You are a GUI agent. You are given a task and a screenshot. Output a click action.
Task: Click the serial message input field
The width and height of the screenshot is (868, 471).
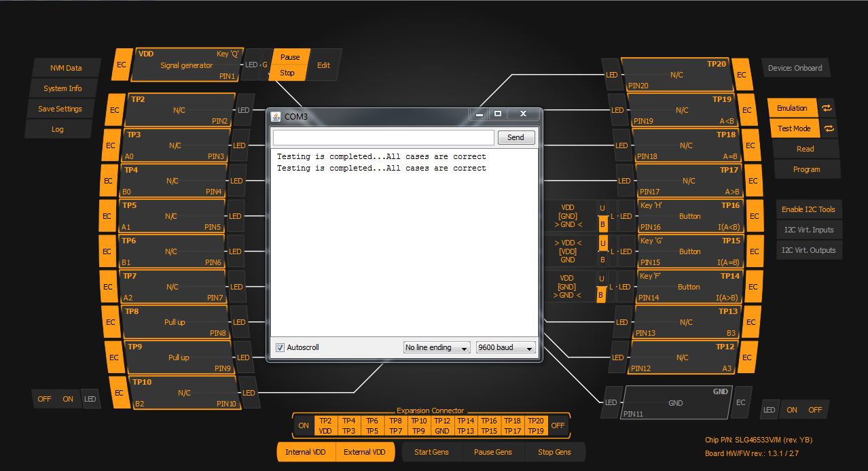383,137
